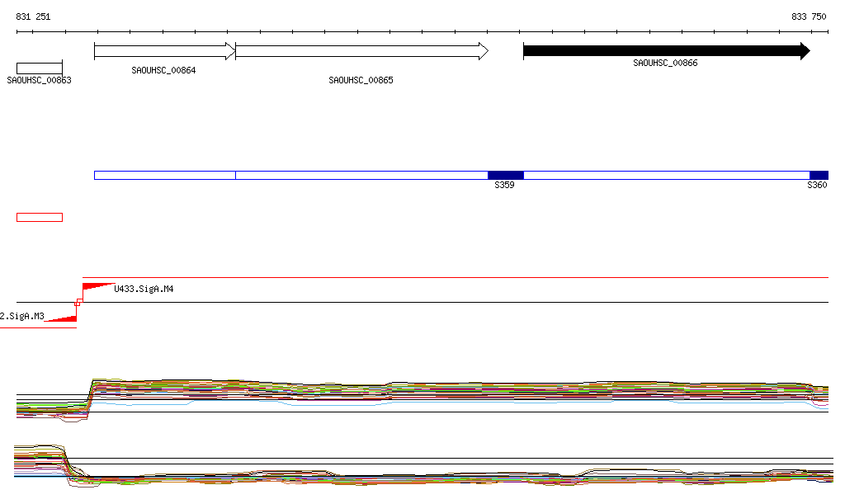Image resolution: width=845 pixels, height=504 pixels.
Task: Select the white segment between S359 and S360
Action: [x=666, y=175]
